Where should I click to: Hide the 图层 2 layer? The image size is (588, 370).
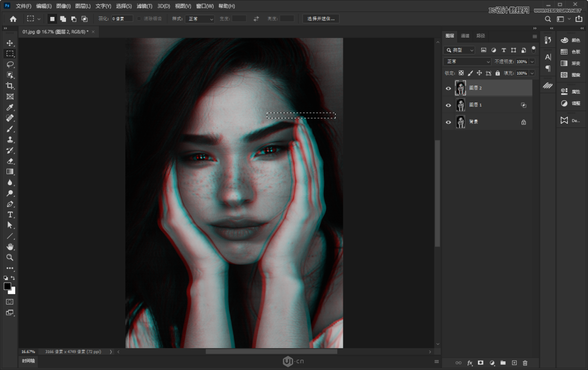[x=448, y=88]
